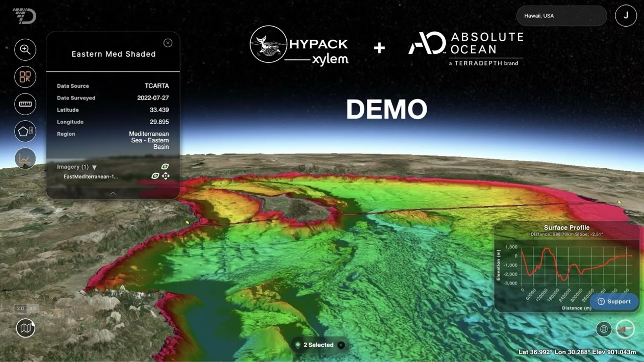The height and width of the screenshot is (362, 644).
Task: Close the Eastern Med Shaded panel
Action: (168, 43)
